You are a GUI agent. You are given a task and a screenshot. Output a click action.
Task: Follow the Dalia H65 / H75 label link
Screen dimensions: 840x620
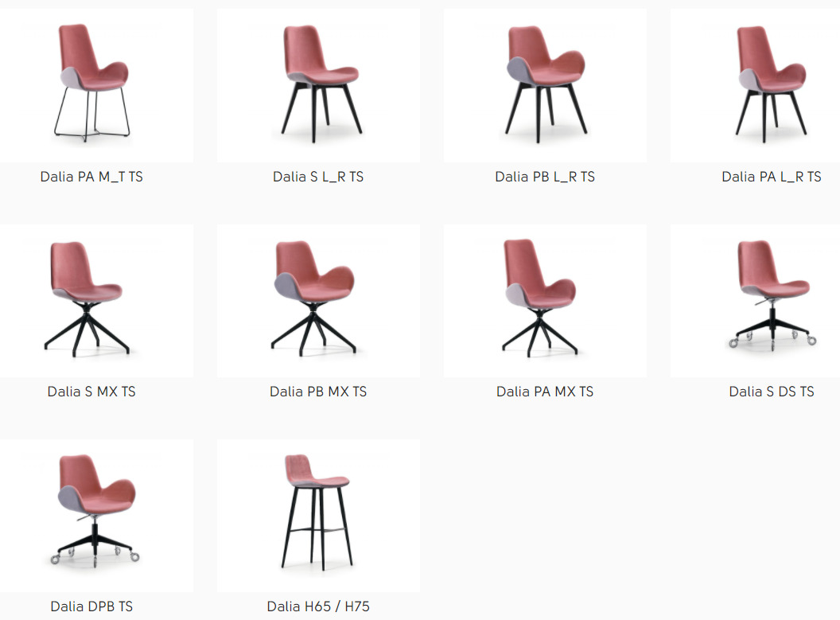click(x=318, y=606)
